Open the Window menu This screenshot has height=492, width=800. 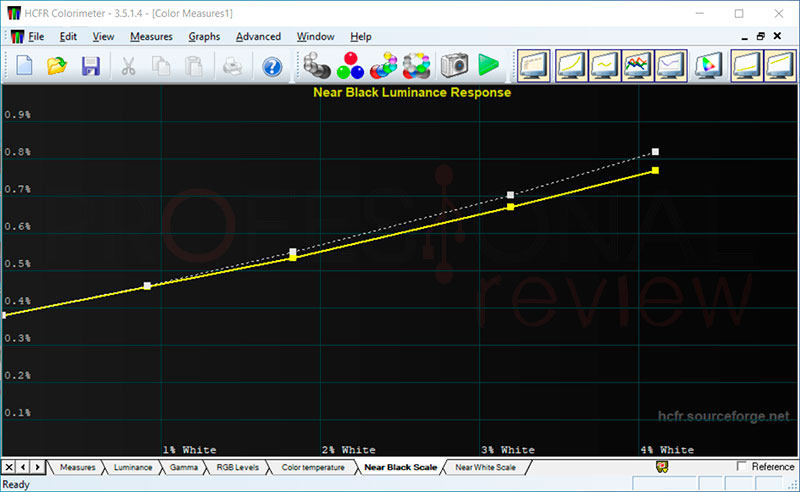coord(315,37)
